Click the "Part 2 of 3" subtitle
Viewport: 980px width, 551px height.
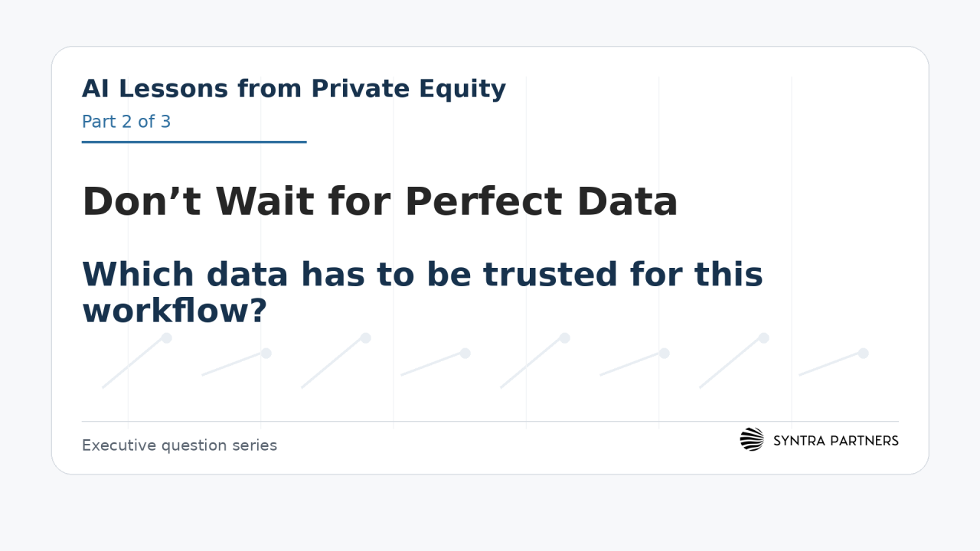[126, 121]
